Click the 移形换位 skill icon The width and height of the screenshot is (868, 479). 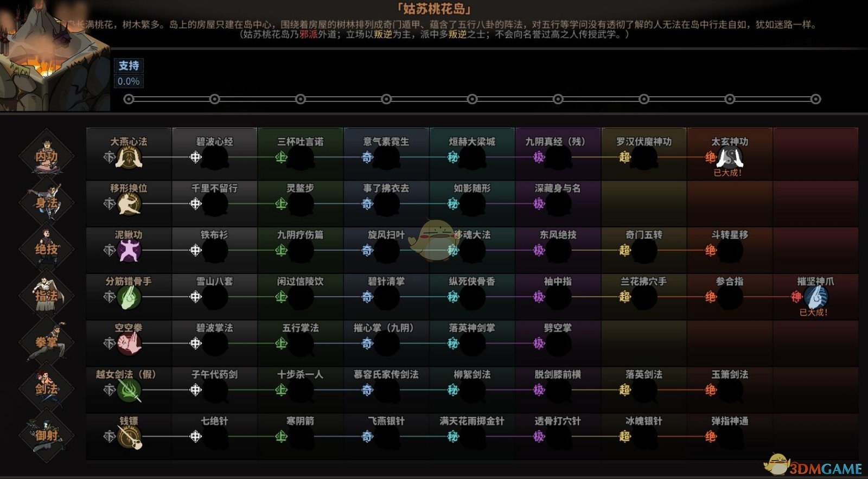(x=129, y=204)
